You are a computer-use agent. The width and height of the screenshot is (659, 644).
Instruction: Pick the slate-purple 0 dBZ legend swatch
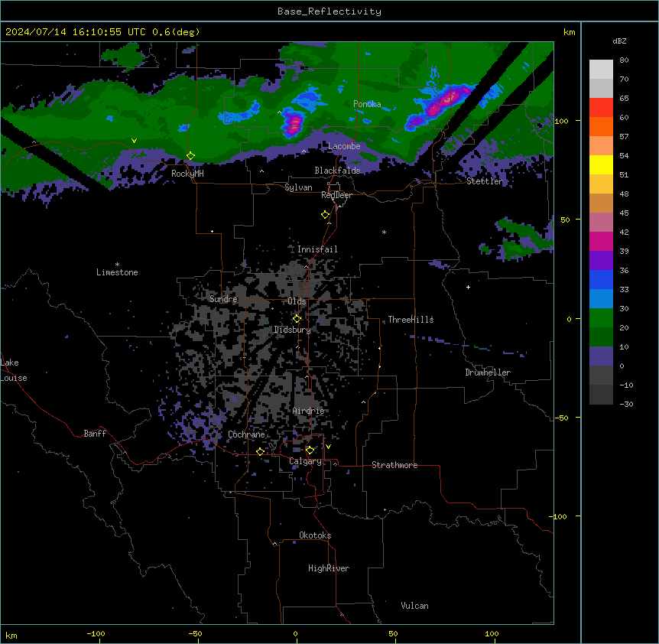(x=601, y=356)
